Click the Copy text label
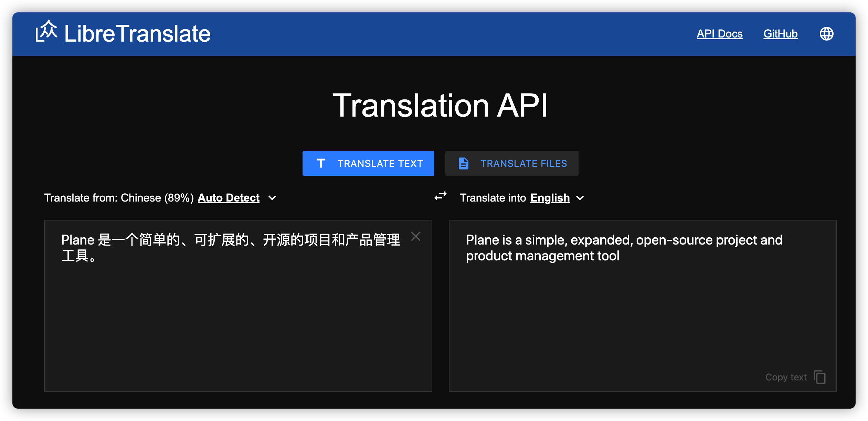Screen dimensions: 868x421 786,377
